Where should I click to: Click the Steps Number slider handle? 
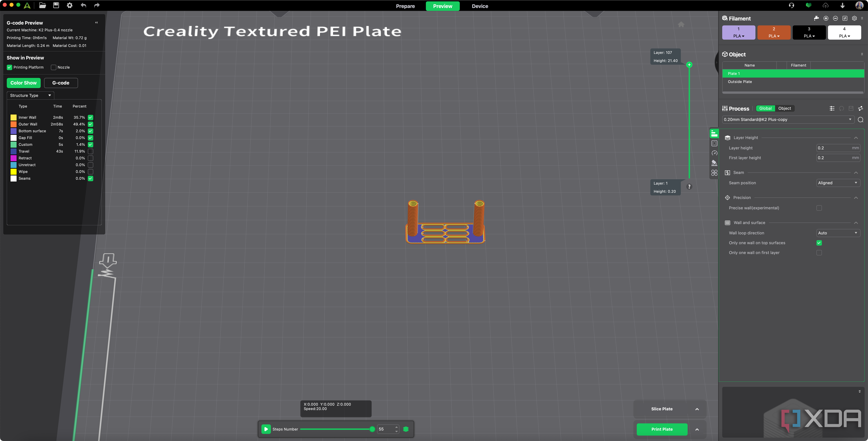click(372, 429)
